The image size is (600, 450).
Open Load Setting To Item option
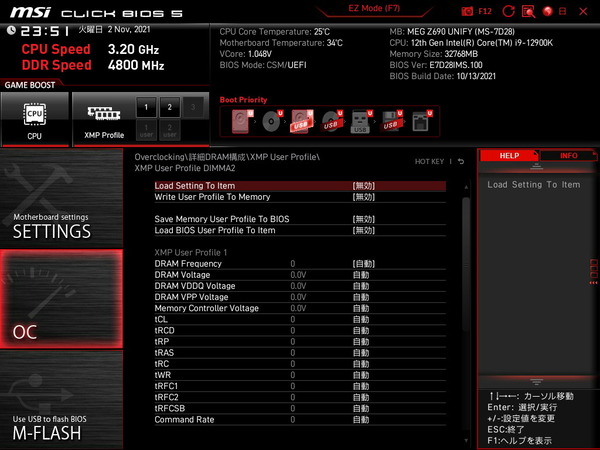[x=300, y=186]
